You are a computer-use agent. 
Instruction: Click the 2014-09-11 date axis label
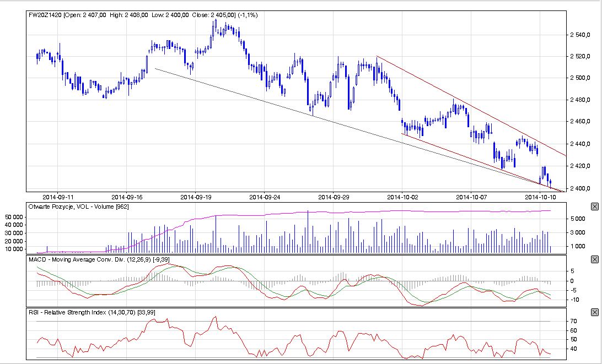pyautogui.click(x=58, y=196)
